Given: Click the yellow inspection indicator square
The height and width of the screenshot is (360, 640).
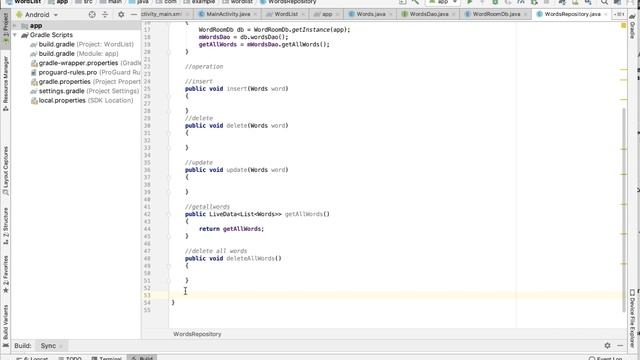Looking at the screenshot, I should [x=623, y=26].
